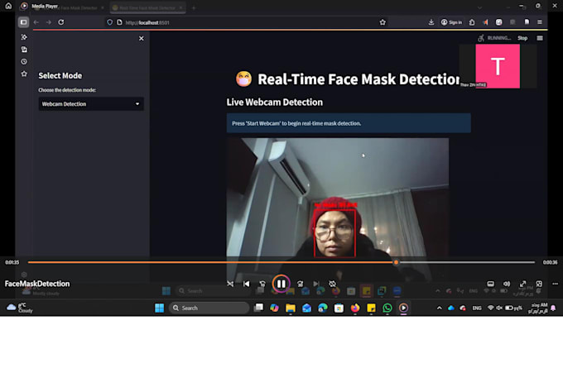The image size is (563, 392).
Task: Click the orange seek bar handle
Action: point(396,262)
